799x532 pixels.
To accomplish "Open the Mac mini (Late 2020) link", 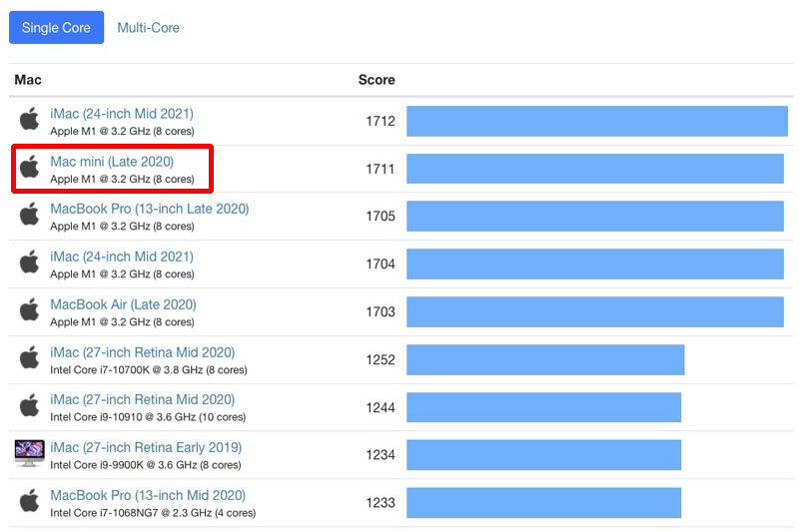I will (112, 162).
